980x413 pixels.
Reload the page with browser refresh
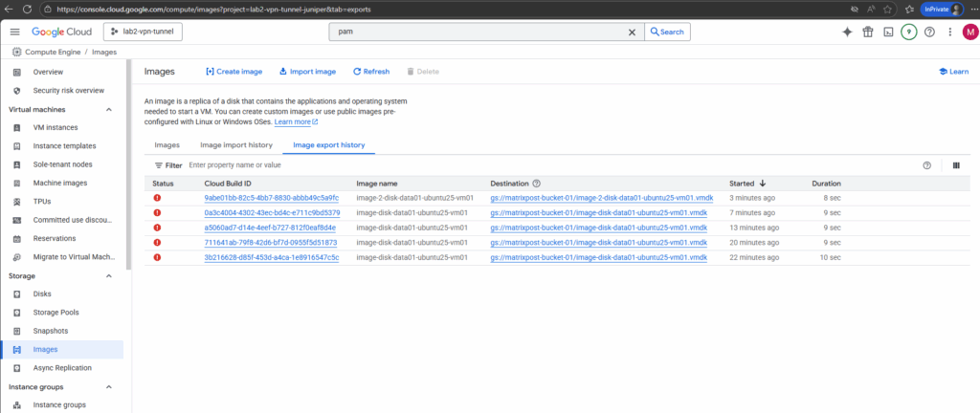coord(28,10)
